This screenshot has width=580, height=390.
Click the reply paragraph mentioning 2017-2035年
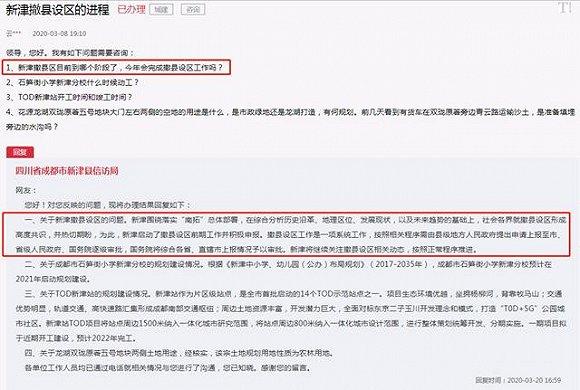[284, 272]
